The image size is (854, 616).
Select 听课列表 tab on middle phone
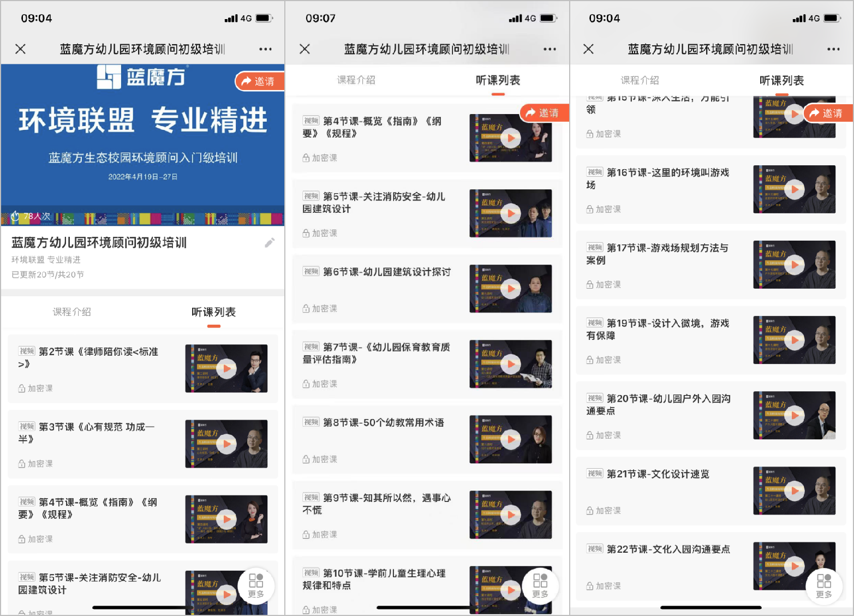[x=498, y=80]
